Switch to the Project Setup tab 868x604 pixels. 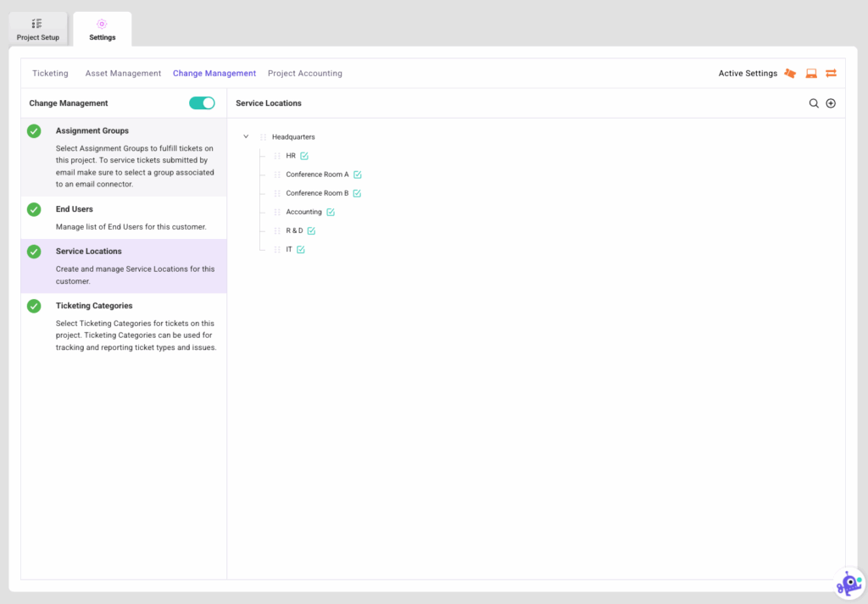coord(38,29)
